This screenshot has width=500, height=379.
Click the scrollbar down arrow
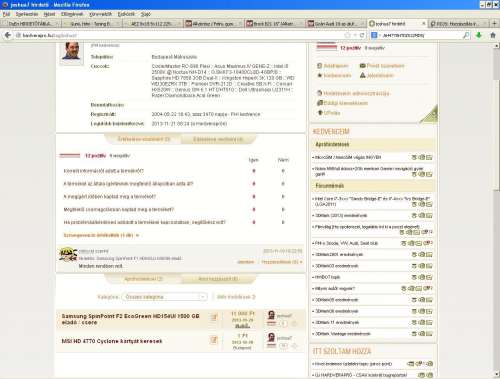click(x=497, y=374)
